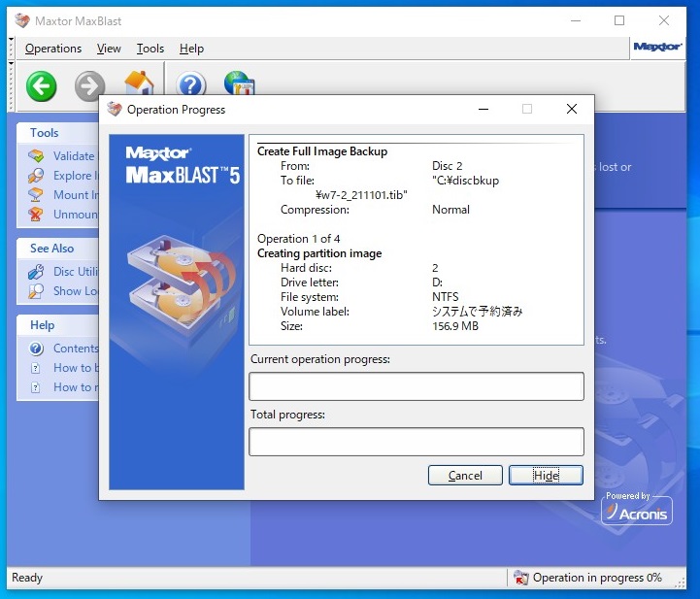Open the Explore Image link
Image resolution: width=700 pixels, height=599 pixels.
pyautogui.click(x=76, y=176)
